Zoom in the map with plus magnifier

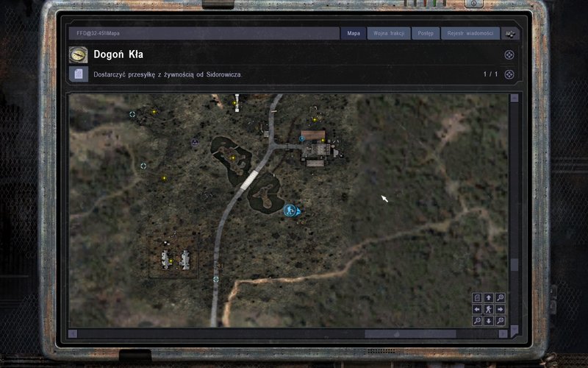[501, 321]
